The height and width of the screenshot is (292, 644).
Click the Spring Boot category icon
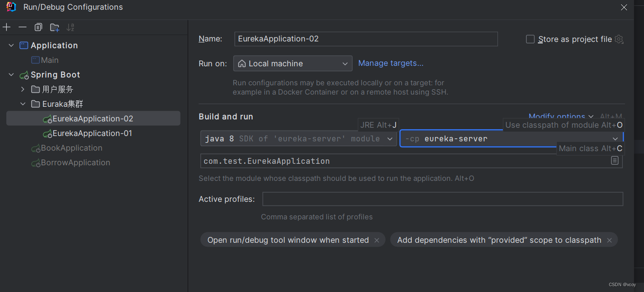[x=24, y=75]
